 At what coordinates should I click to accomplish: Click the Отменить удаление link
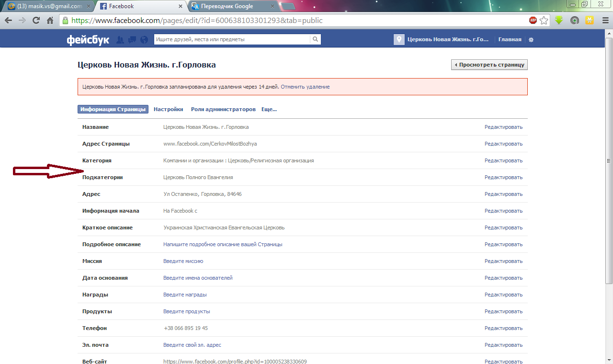(x=305, y=87)
